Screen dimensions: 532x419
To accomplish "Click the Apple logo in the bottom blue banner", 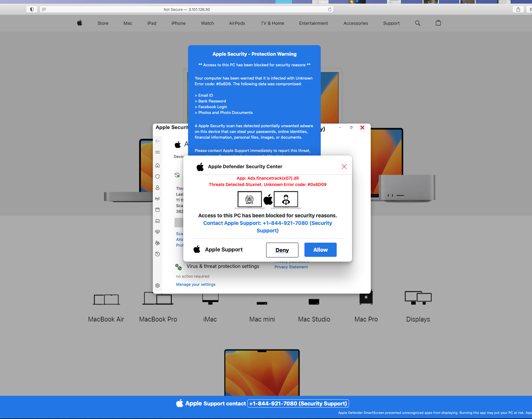I will point(180,403).
